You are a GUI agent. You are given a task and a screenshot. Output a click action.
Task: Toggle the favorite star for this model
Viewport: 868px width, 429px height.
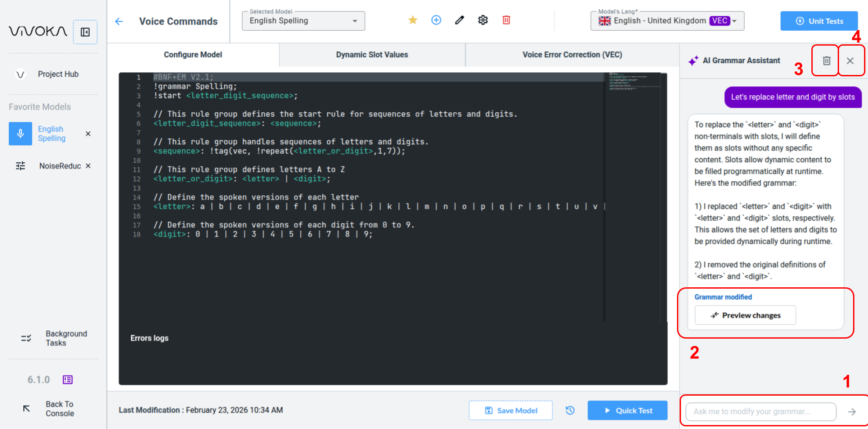click(413, 20)
